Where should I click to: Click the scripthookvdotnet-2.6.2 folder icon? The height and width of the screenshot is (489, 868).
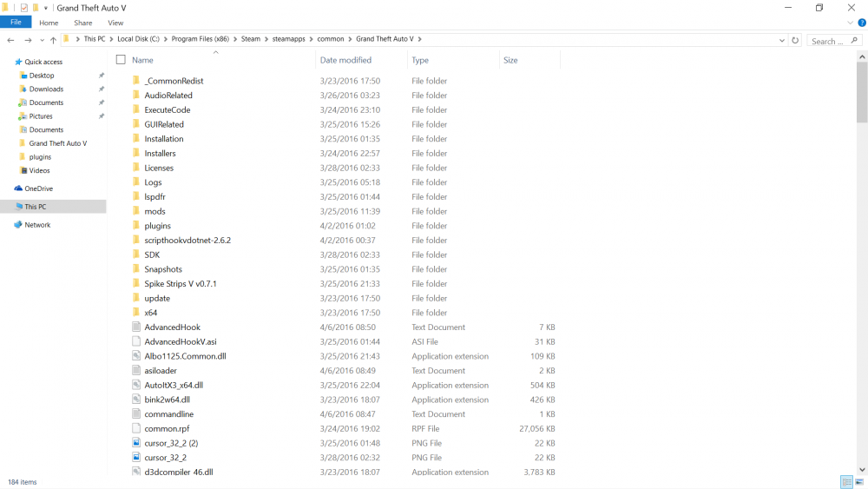click(x=136, y=240)
